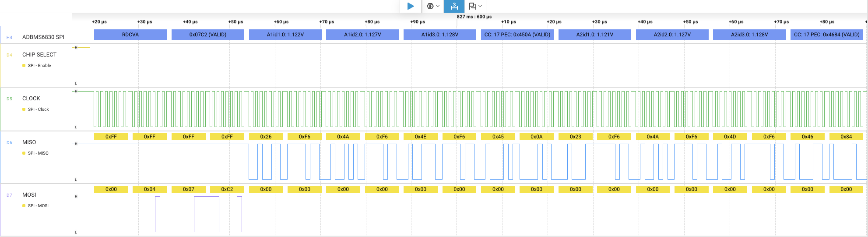Image resolution: width=868 pixels, height=237 pixels.
Task: Click the yellow square beside SPI - MISO
Action: (24, 153)
